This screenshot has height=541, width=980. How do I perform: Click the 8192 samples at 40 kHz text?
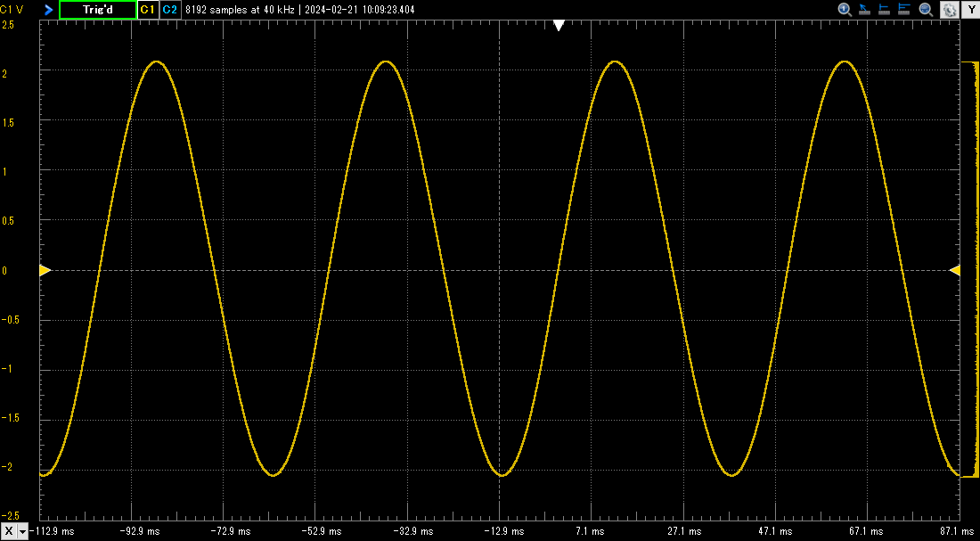pyautogui.click(x=240, y=10)
